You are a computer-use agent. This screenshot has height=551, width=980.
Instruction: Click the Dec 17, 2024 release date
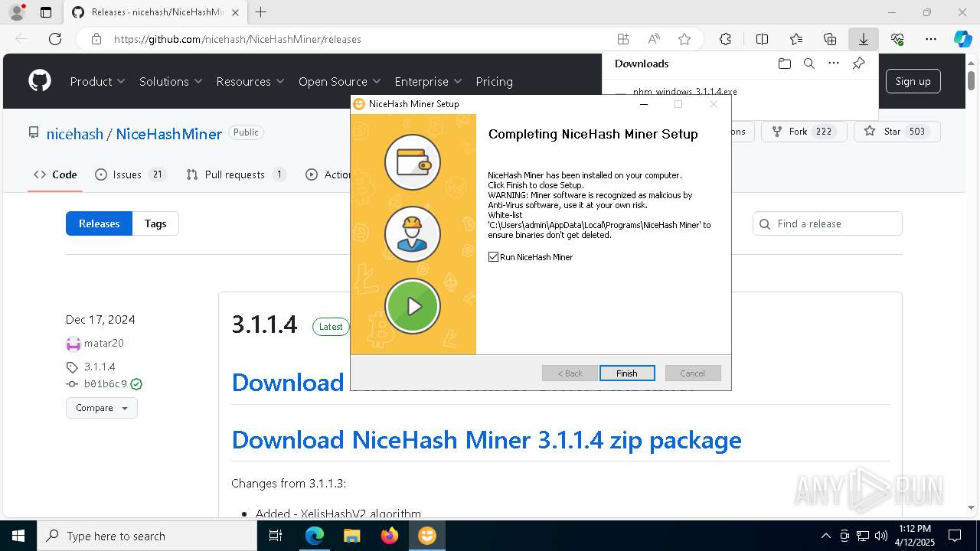pos(100,320)
